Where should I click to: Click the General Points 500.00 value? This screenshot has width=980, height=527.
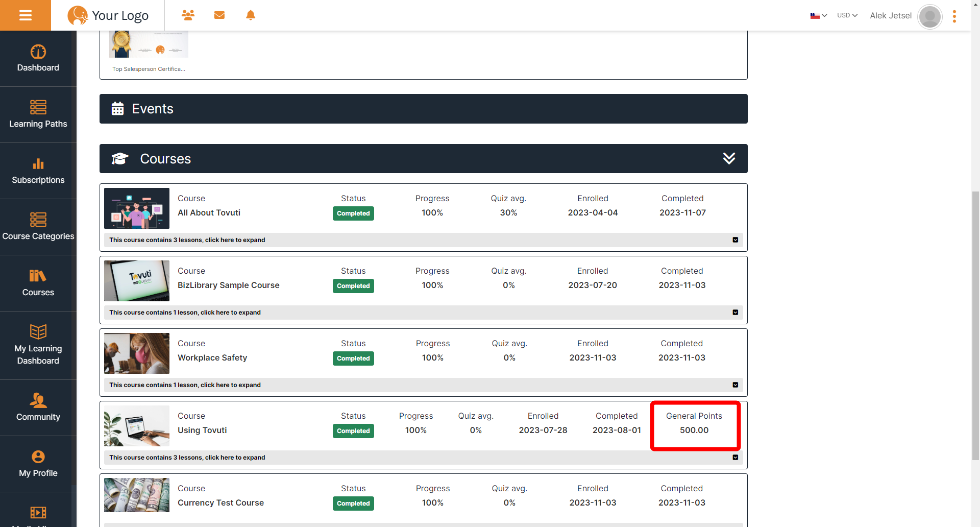pos(694,430)
